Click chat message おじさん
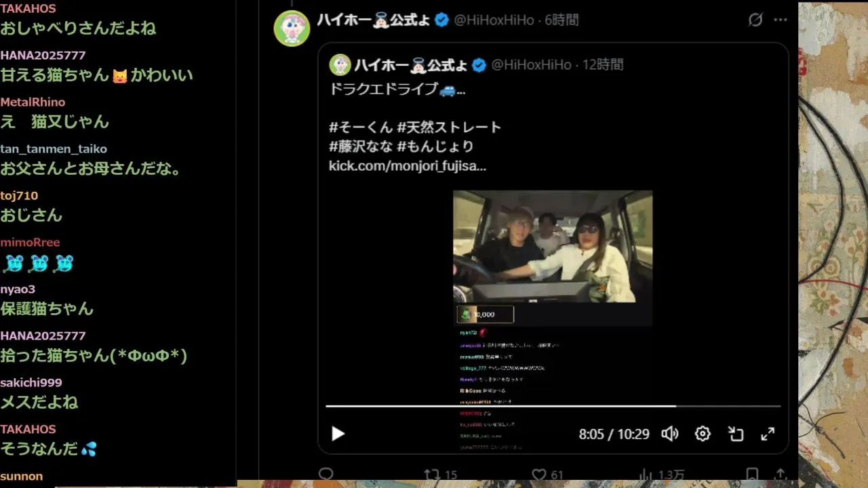Screen dimensions: 868x488 click(31, 216)
